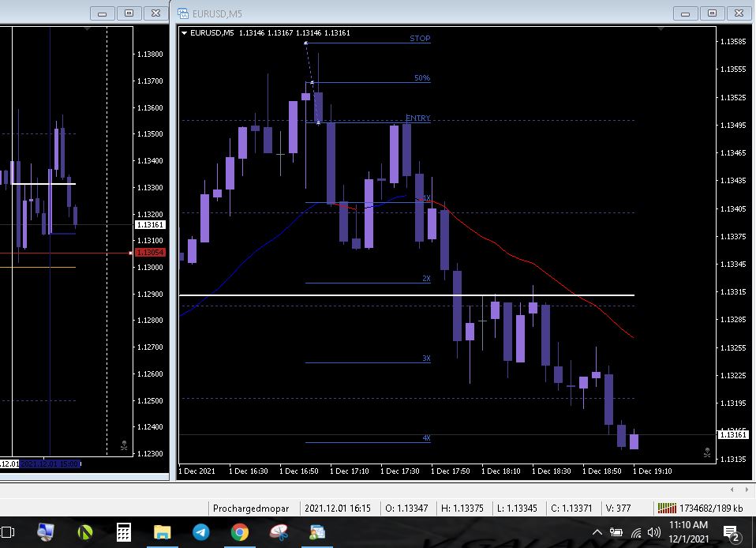Click the MetaTrader taskbar icon
756x548 pixels.
point(317,532)
